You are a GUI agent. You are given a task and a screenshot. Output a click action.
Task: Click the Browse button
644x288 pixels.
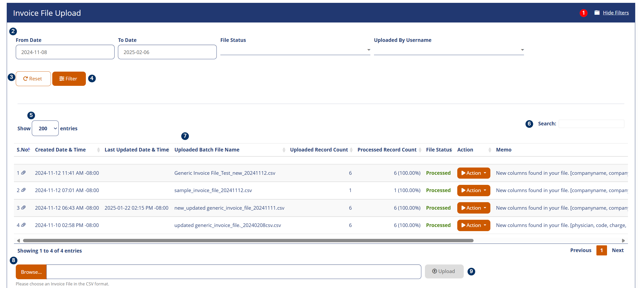pyautogui.click(x=31, y=272)
